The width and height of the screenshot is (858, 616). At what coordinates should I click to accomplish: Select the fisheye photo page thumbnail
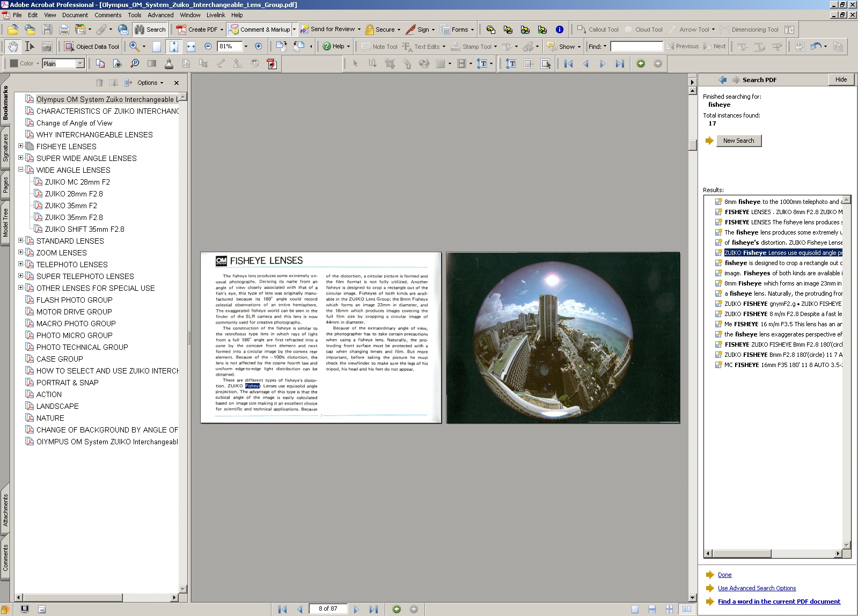click(563, 338)
